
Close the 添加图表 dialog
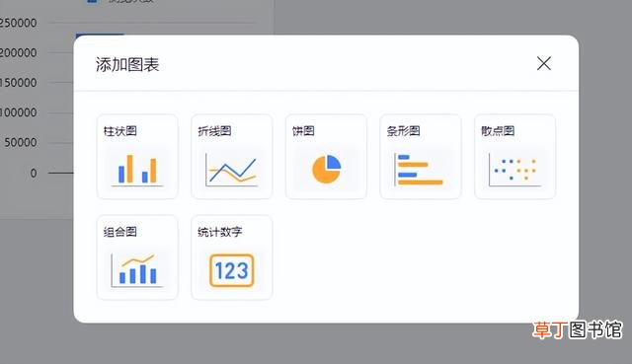tap(544, 63)
